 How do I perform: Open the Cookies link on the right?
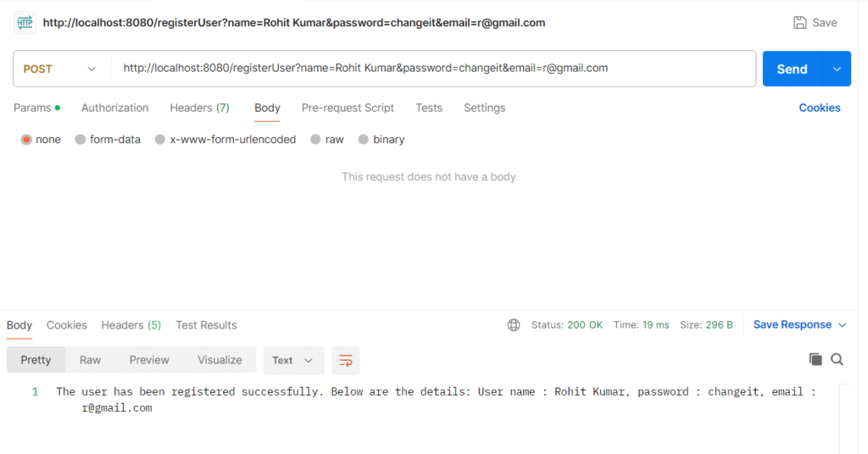(820, 108)
